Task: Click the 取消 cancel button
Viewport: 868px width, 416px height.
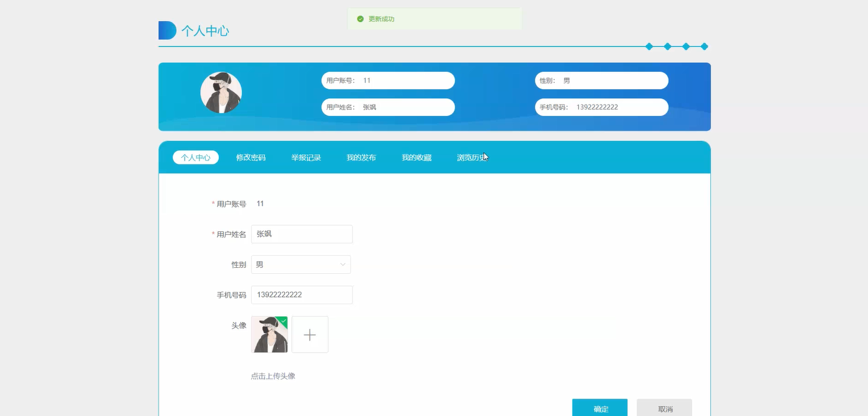Action: coord(664,408)
